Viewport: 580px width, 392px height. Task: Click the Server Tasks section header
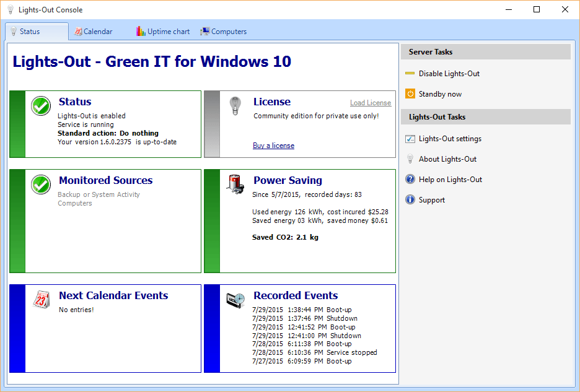(486, 52)
